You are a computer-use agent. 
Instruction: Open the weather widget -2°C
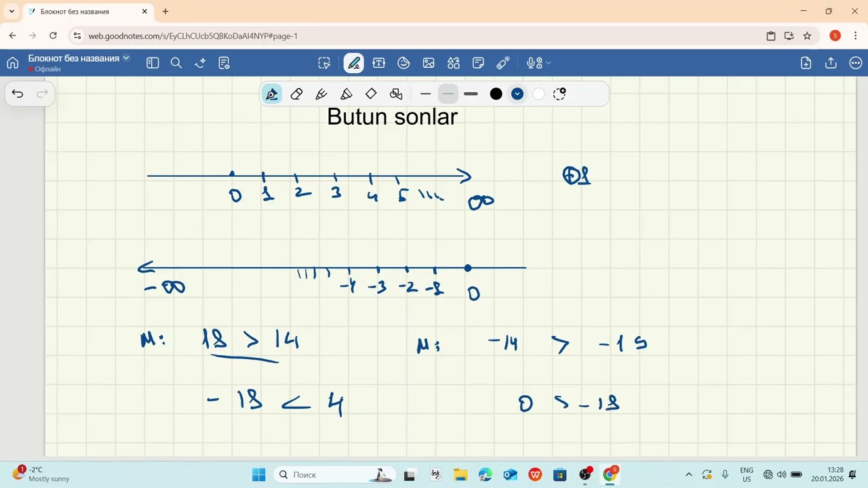tap(42, 474)
